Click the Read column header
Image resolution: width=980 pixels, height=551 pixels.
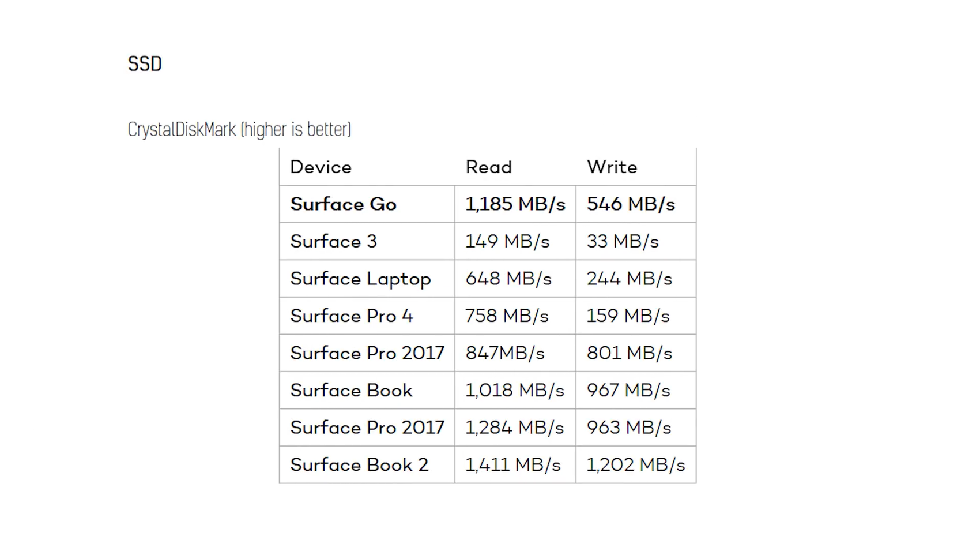click(489, 167)
